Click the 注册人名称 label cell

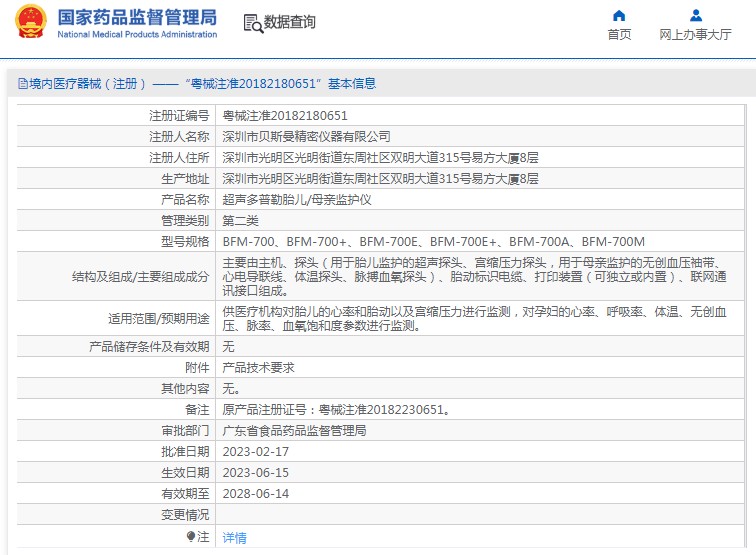point(116,136)
